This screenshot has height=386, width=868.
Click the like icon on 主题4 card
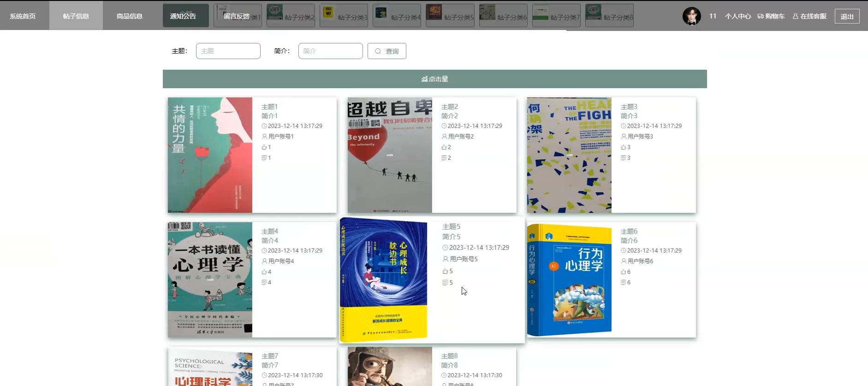(x=264, y=272)
